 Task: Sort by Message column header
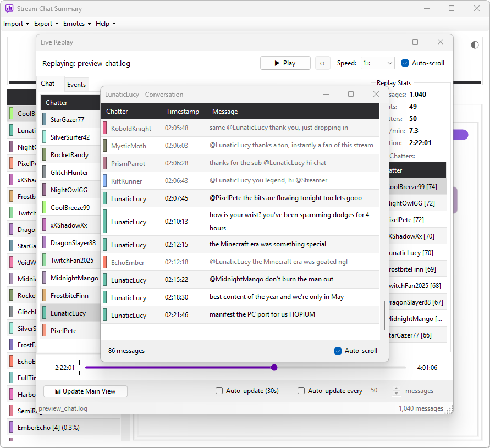(x=293, y=112)
